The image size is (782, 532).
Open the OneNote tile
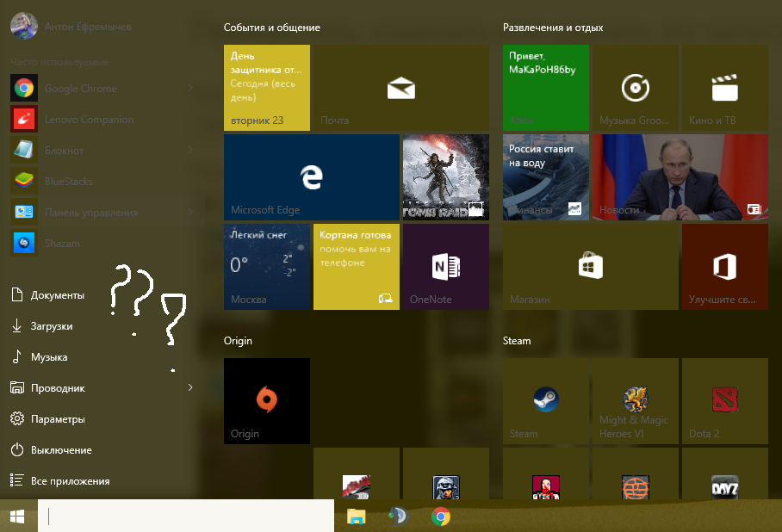click(x=446, y=267)
